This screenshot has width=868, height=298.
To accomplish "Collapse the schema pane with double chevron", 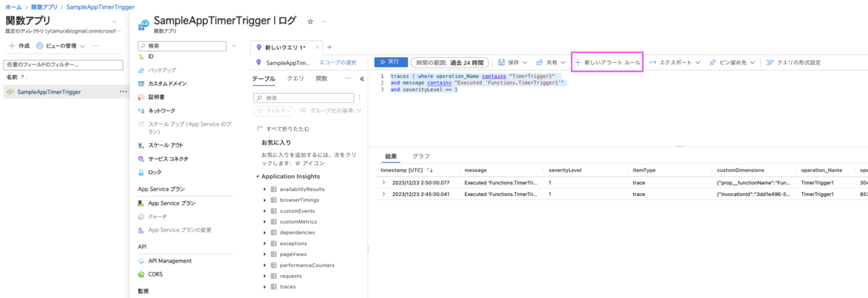I will tap(362, 78).
